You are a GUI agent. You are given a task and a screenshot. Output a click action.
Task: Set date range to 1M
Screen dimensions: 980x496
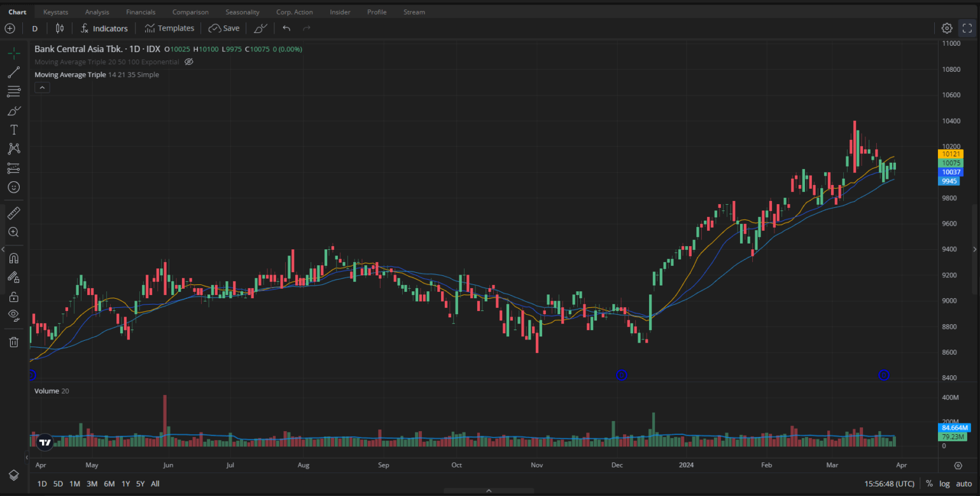click(x=74, y=484)
